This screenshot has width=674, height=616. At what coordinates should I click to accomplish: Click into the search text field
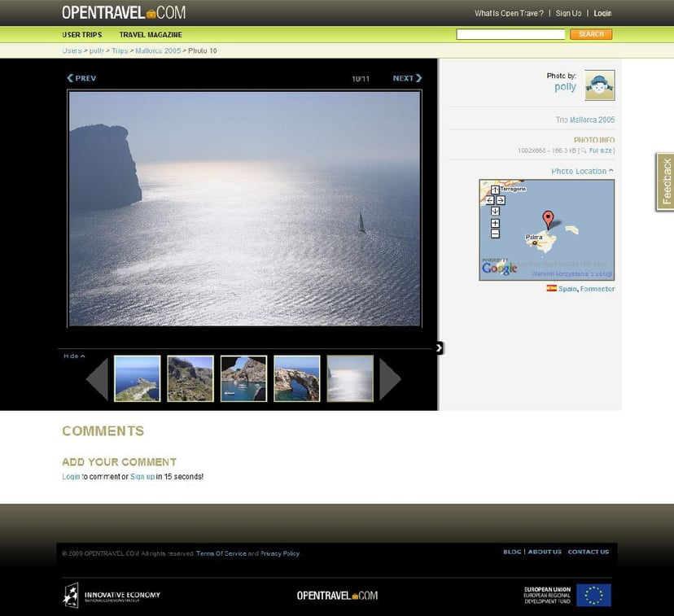pos(510,34)
